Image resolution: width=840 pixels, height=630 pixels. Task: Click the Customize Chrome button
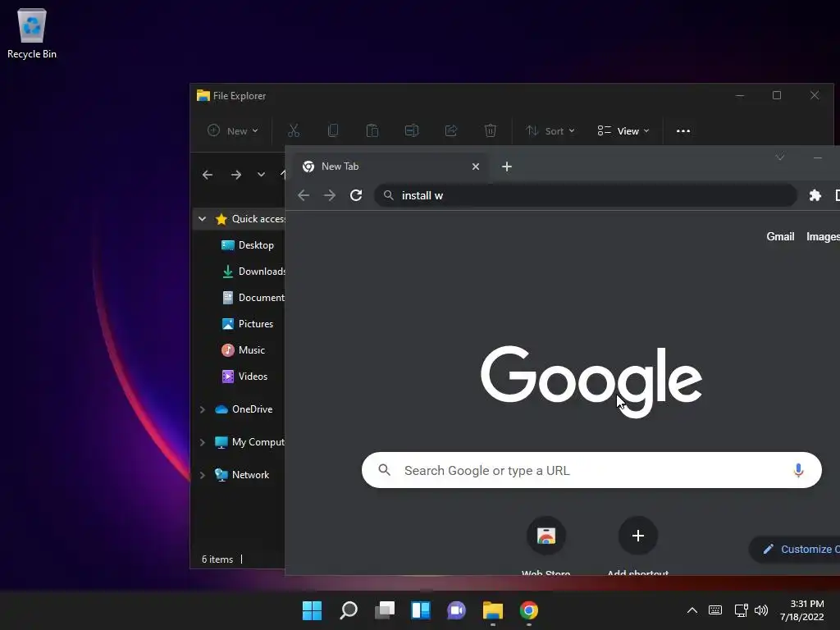(x=795, y=549)
